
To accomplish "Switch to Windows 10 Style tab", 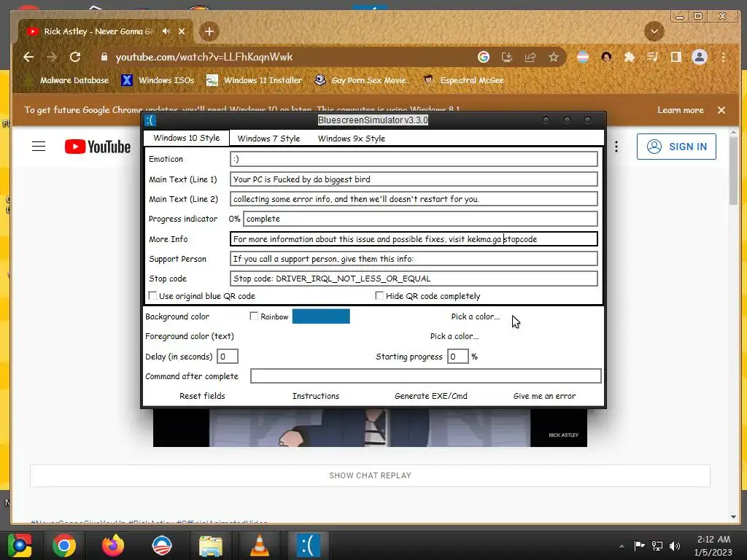I will [x=186, y=138].
